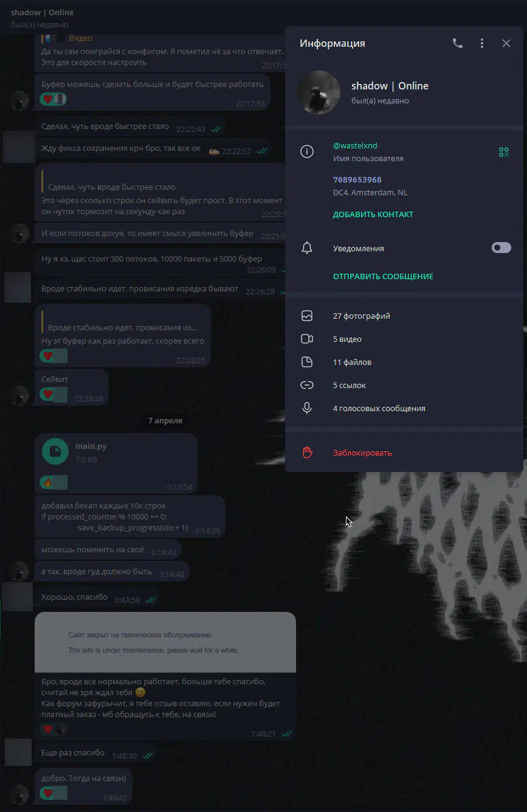Start a call with the phone icon
Image resolution: width=527 pixels, height=812 pixels.
click(x=458, y=43)
